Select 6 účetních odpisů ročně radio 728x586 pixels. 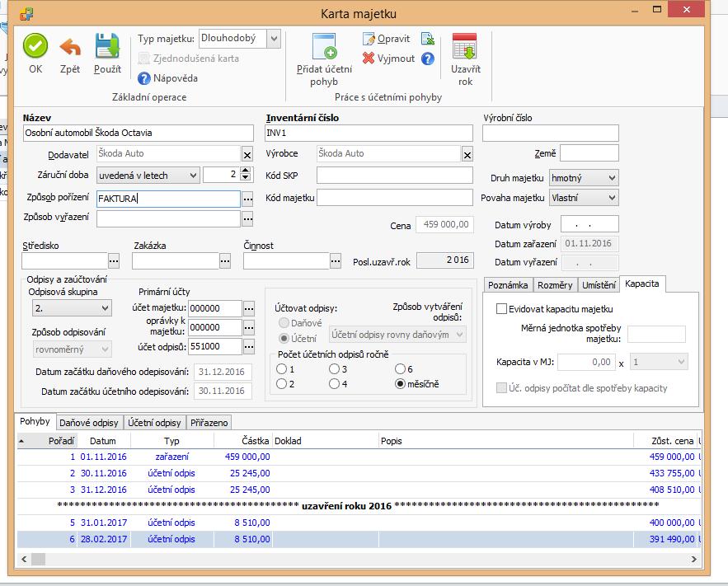pyautogui.click(x=400, y=369)
